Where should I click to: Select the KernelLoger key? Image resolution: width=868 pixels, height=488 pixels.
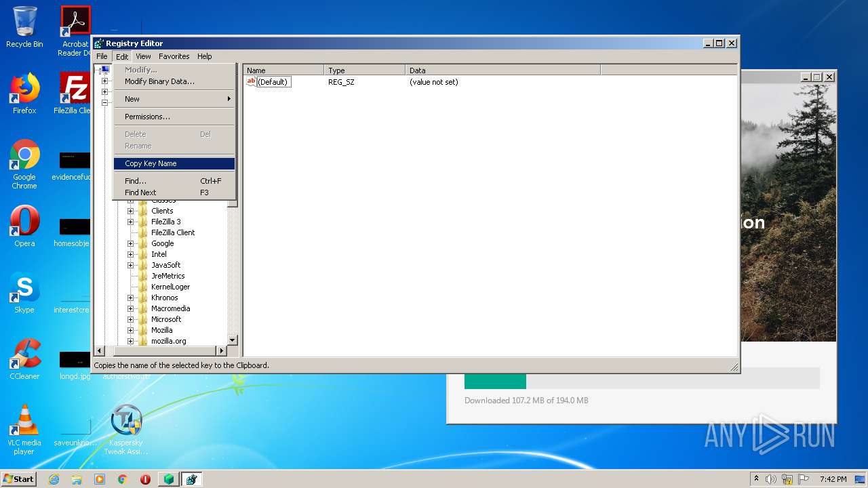[170, 287]
